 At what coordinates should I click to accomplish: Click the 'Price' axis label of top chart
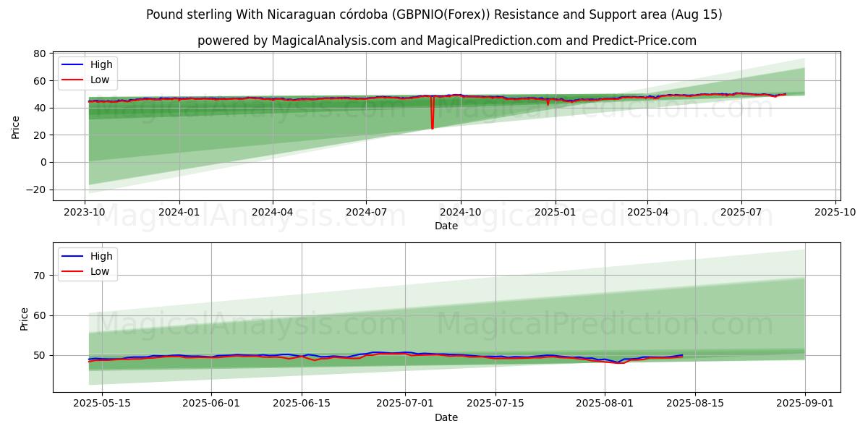coord(16,126)
